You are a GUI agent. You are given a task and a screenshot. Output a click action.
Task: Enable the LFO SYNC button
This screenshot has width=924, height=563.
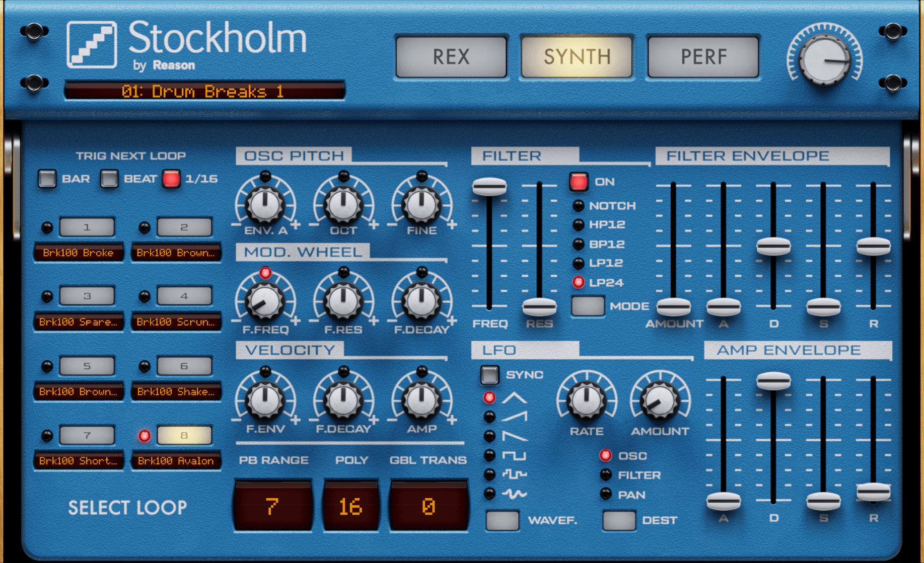click(489, 375)
